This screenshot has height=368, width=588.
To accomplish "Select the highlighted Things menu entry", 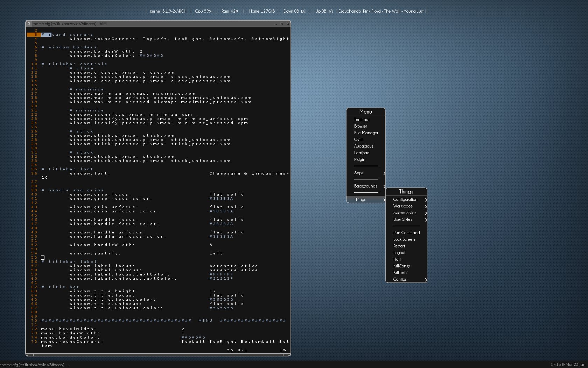I will (366, 199).
